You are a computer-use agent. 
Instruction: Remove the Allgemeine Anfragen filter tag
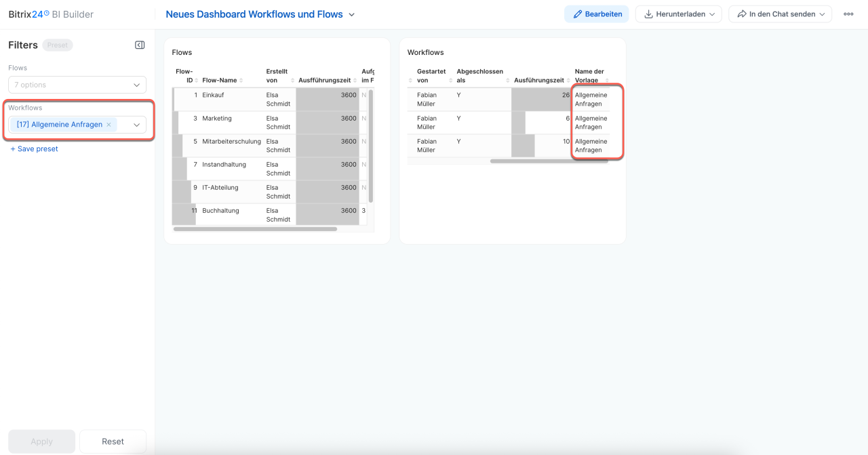[x=108, y=125]
